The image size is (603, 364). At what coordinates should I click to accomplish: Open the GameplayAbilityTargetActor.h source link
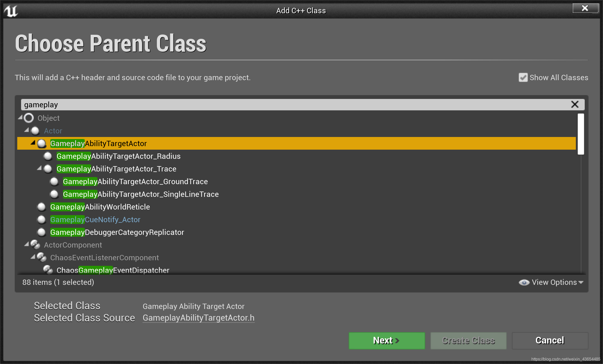coord(199,318)
